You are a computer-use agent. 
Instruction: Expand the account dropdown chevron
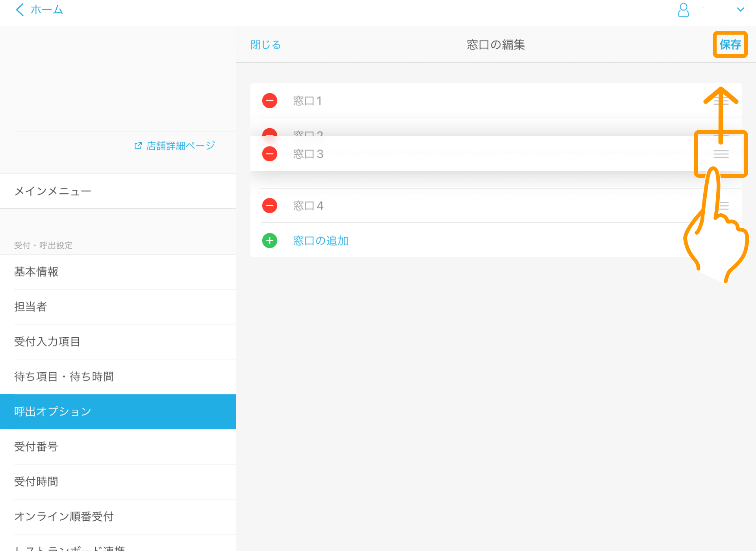pos(740,10)
